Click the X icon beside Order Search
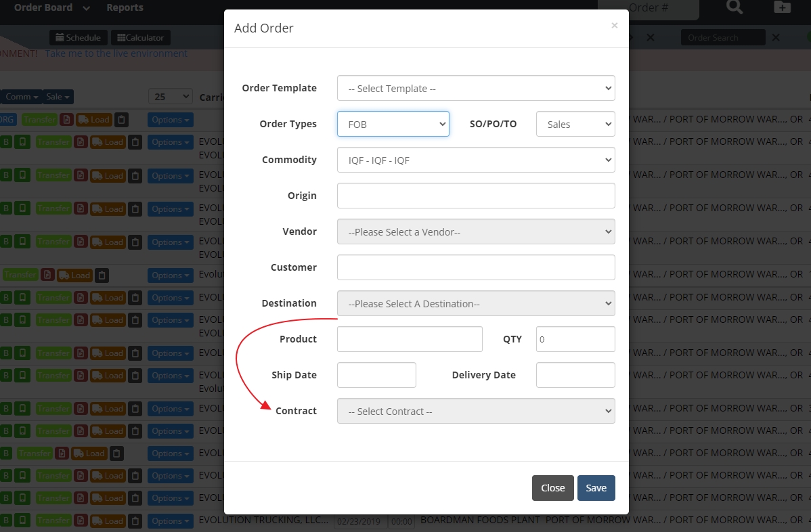This screenshot has width=811, height=532. click(776, 37)
